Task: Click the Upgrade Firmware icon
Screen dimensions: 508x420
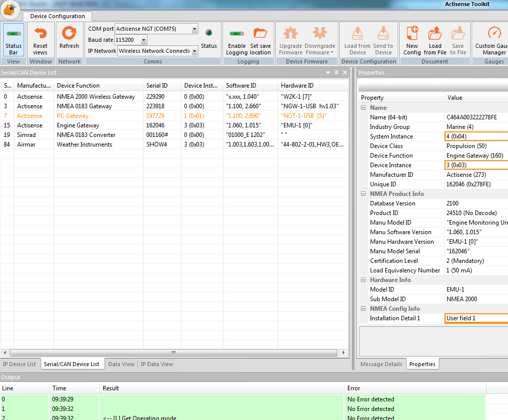Action: pos(291,33)
